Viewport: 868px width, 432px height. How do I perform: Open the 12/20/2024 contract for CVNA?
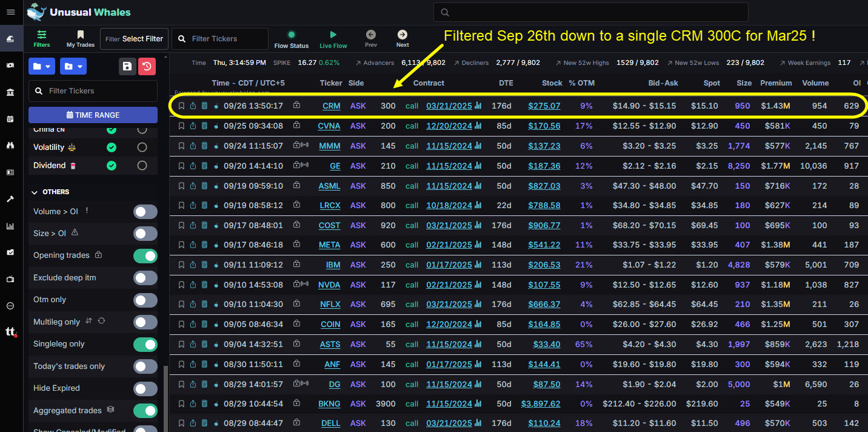click(x=449, y=126)
